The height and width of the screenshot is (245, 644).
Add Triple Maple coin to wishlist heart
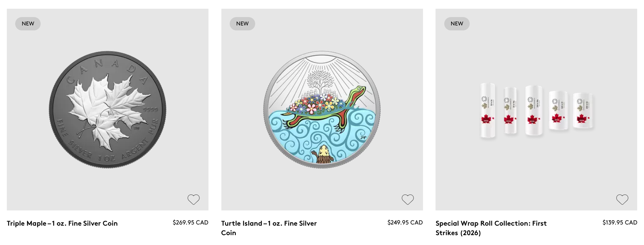click(x=193, y=199)
